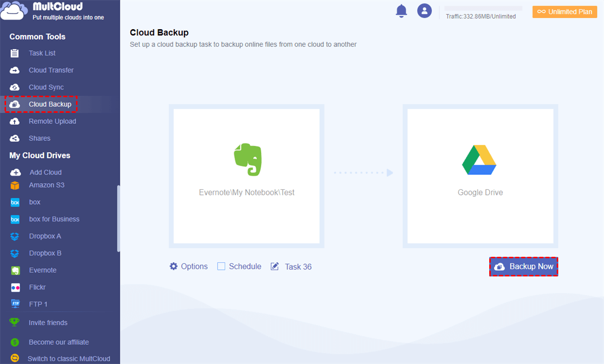Screen dimensions: 604x364
Task: Select the Cloud Backup menu item
Action: (x=50, y=104)
